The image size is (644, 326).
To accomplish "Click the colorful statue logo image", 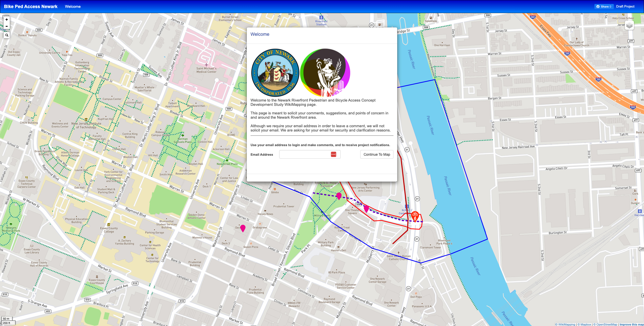I will (325, 73).
